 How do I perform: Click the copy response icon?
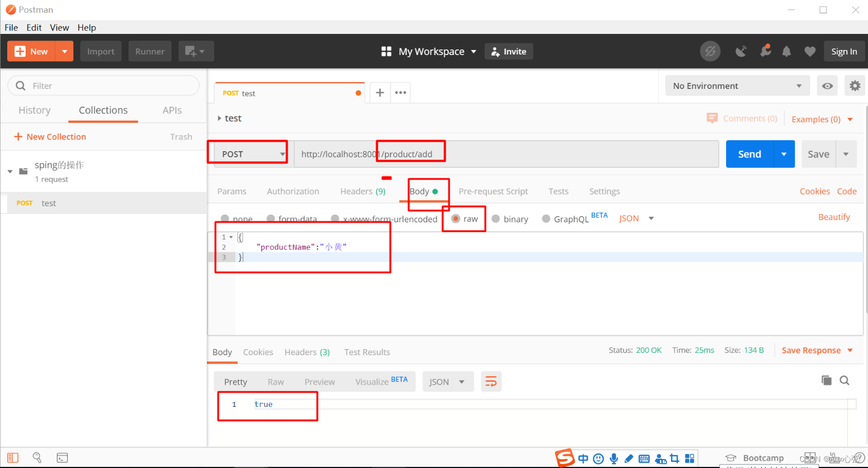[826, 380]
